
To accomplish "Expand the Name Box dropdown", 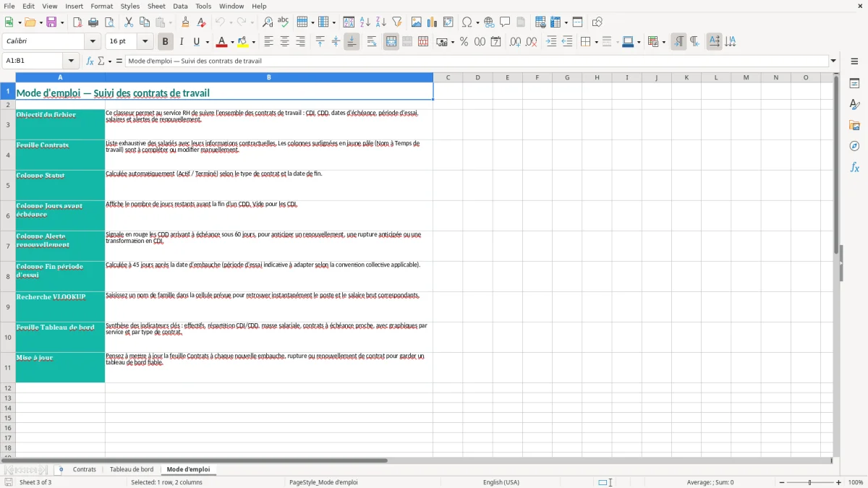I will point(72,61).
